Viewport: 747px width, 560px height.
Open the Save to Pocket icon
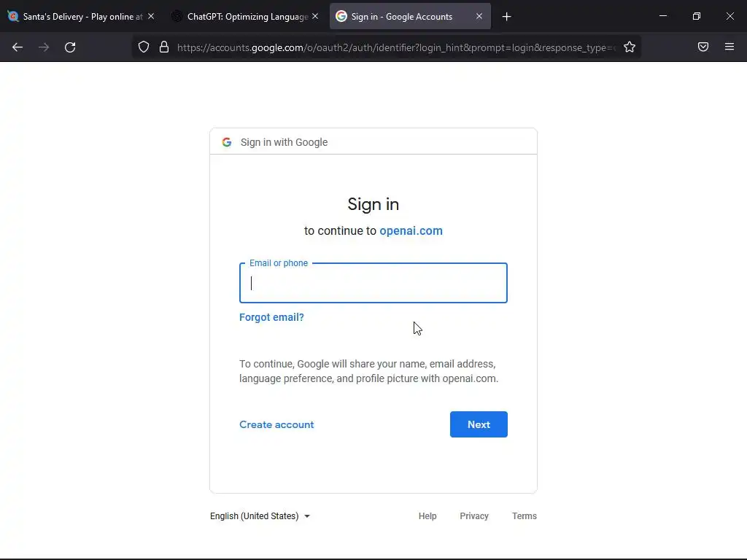tap(703, 47)
